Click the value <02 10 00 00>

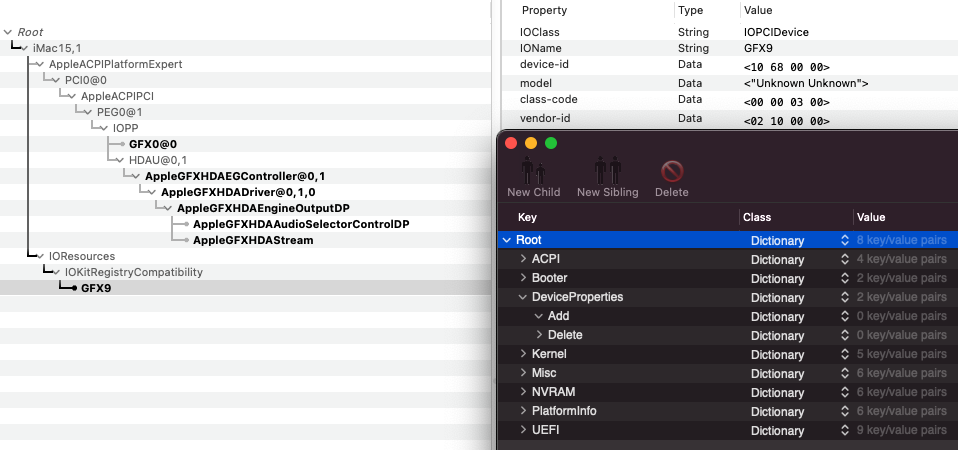[787, 122]
